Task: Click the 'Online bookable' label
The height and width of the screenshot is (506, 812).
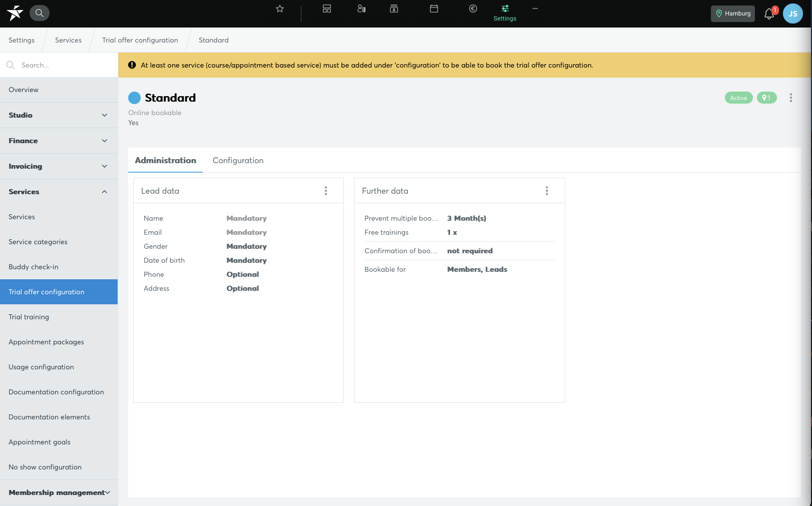Action: click(x=155, y=113)
